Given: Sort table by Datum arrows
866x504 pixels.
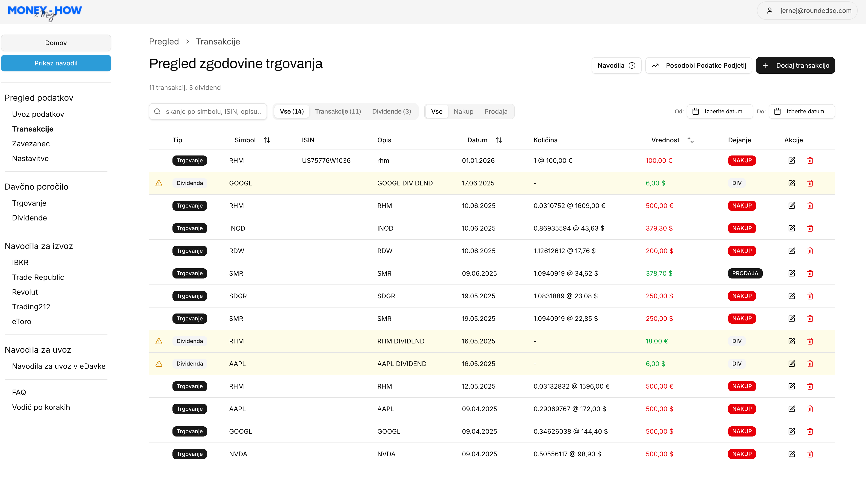Looking at the screenshot, I should click(x=499, y=140).
